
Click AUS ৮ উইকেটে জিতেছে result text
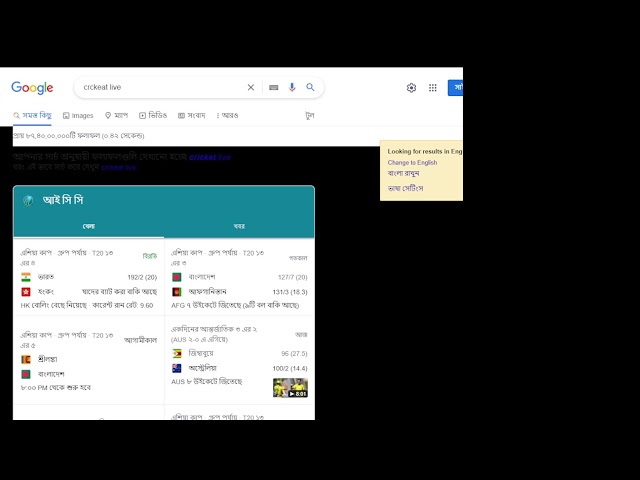pyautogui.click(x=207, y=382)
